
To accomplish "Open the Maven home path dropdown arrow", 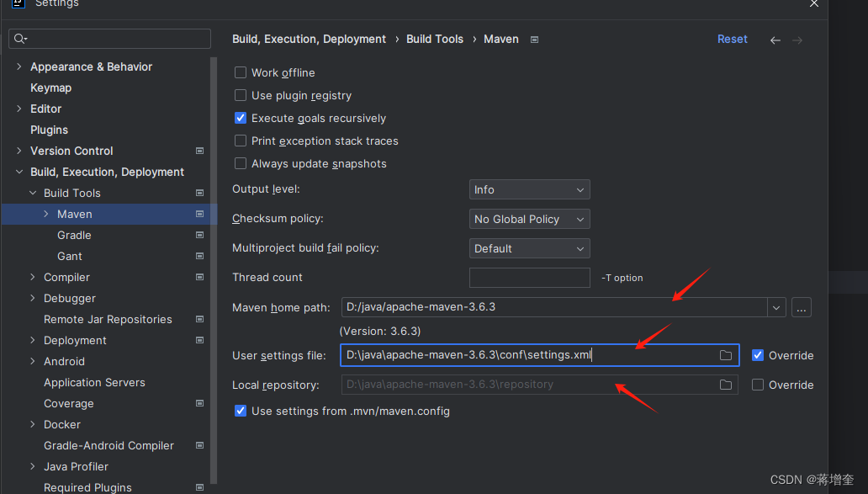I will 776,307.
